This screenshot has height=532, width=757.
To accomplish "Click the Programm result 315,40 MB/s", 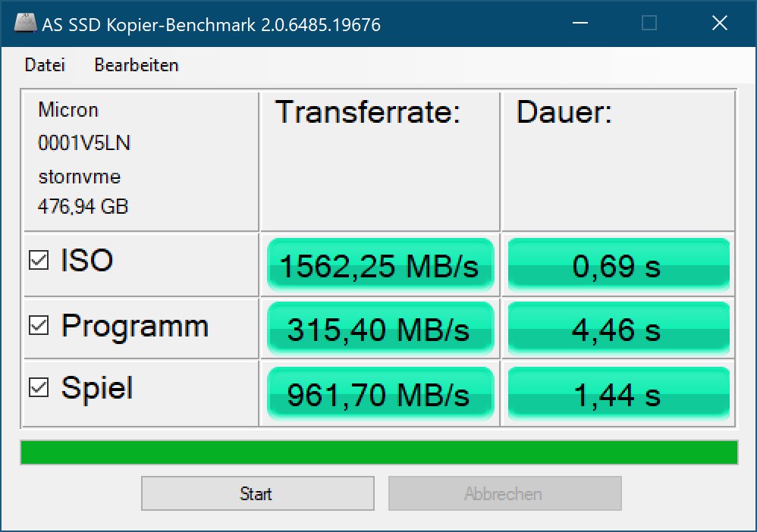I will click(380, 330).
